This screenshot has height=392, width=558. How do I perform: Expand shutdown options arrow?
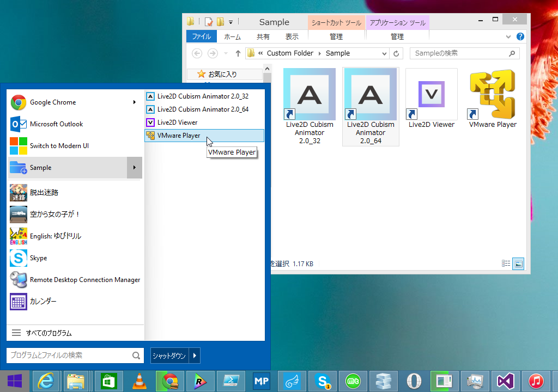coord(195,356)
